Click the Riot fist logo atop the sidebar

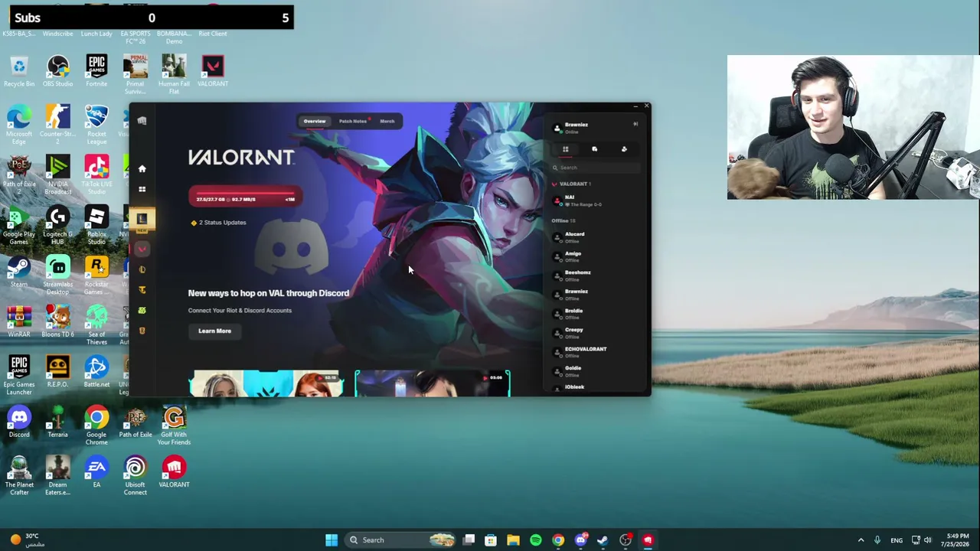[142, 120]
